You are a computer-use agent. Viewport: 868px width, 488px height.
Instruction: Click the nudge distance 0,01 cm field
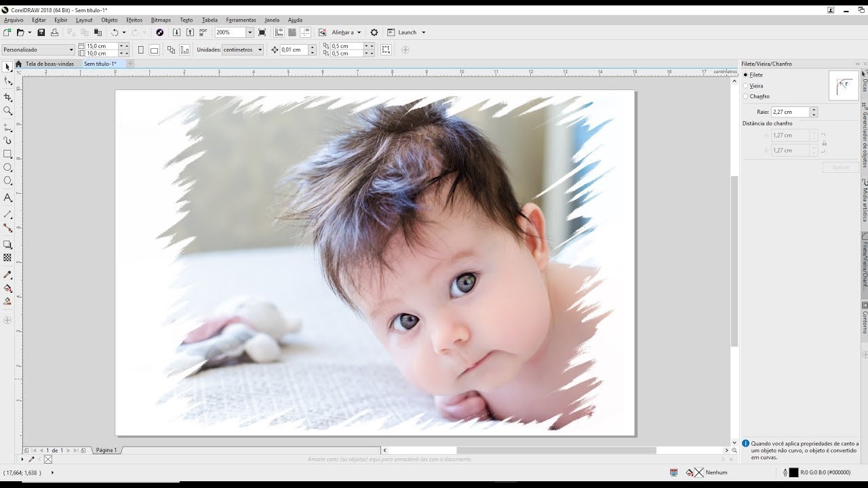coord(294,49)
